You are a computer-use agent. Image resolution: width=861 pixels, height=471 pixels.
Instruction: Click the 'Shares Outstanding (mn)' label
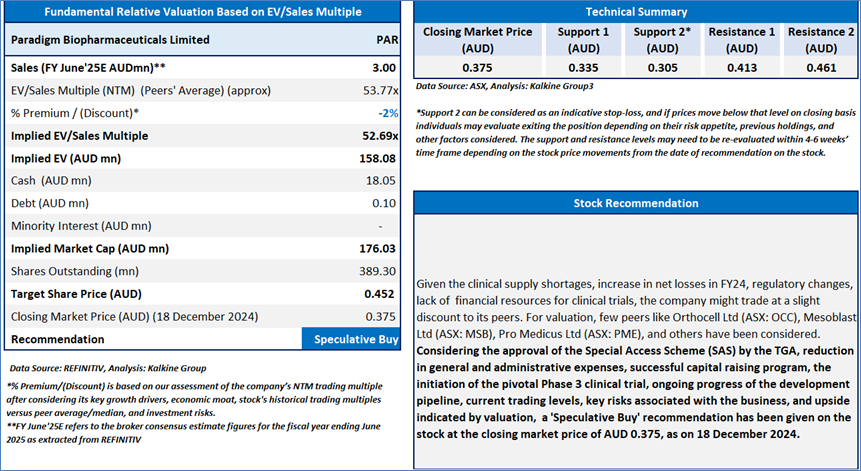point(75,271)
